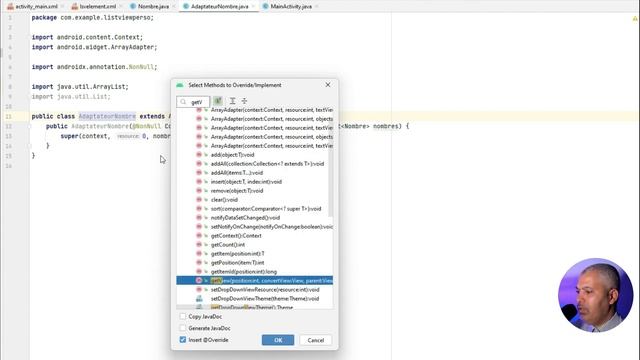Image resolution: width=640 pixels, height=360 pixels.
Task: Enable the Generate JavaDoc checkbox
Action: pos(183,328)
